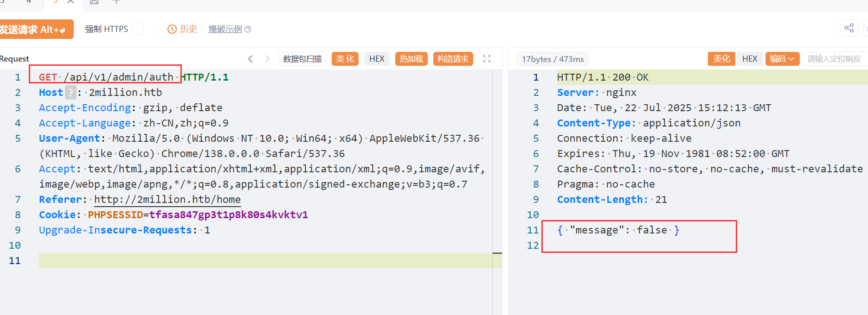
Task: Expand the Request editor to fullscreen
Action: click(487, 59)
